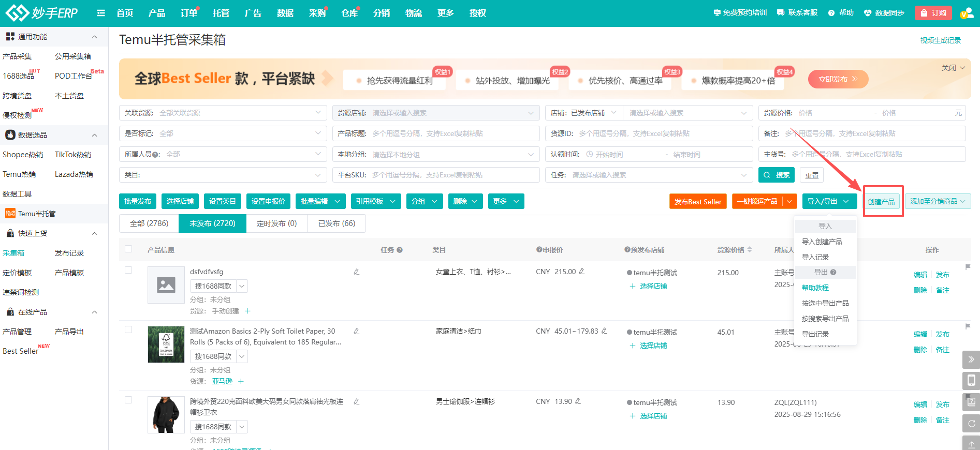Click the refresh floating icon at right edge
Screen dimensions: 980x450
[971, 423]
